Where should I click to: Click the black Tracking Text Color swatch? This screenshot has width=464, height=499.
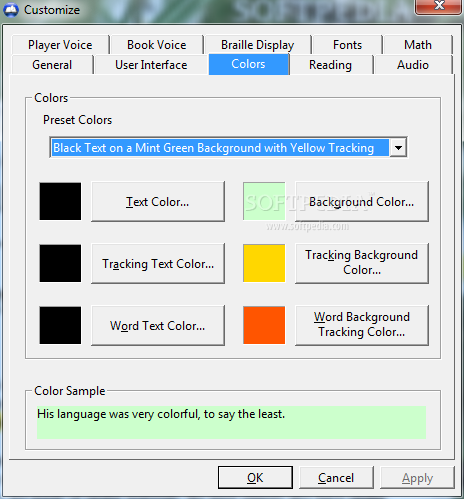[x=60, y=263]
